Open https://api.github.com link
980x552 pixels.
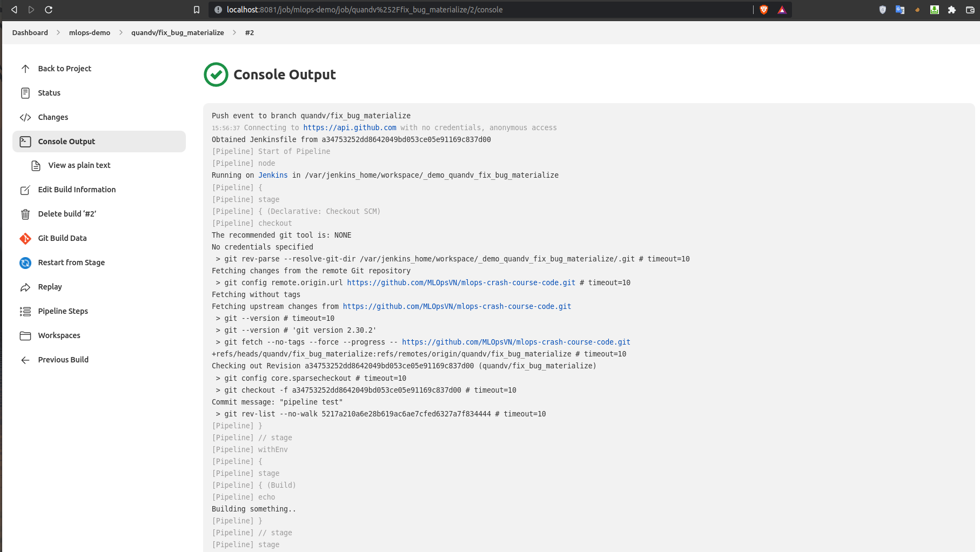click(350, 127)
